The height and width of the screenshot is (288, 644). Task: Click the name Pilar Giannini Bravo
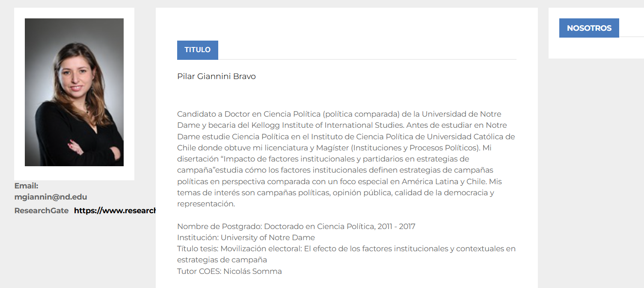click(217, 76)
